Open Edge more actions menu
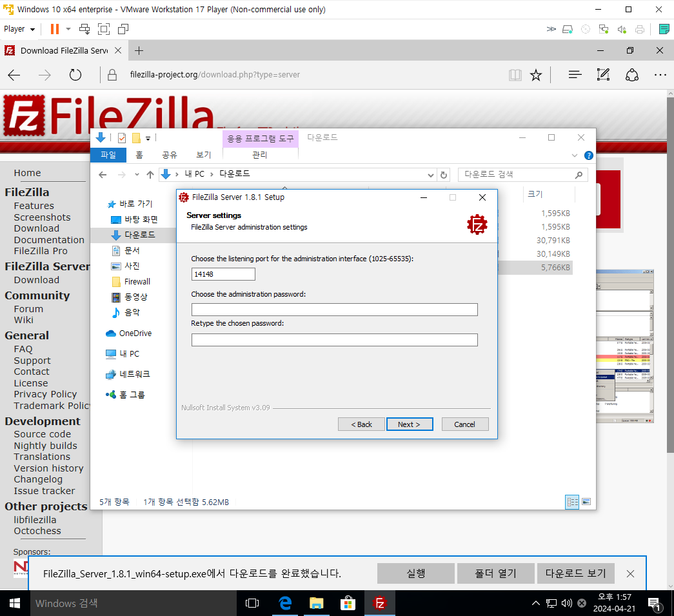The image size is (674, 616). coord(660,75)
